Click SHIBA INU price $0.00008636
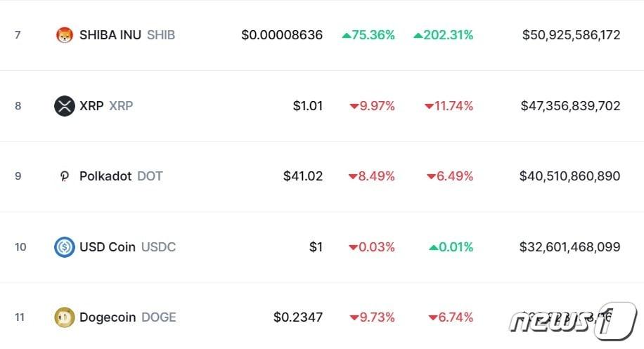The image size is (644, 349). pyautogui.click(x=282, y=34)
